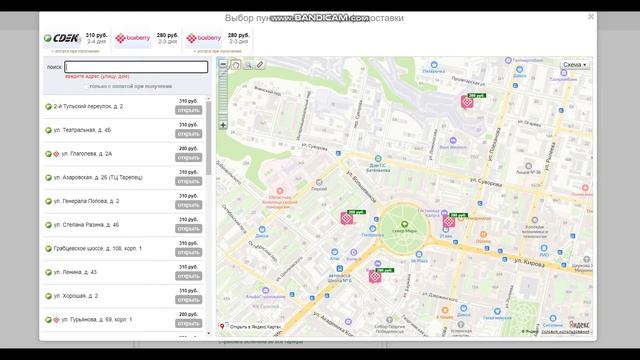Close the delivery point selection dialog

coord(591,17)
